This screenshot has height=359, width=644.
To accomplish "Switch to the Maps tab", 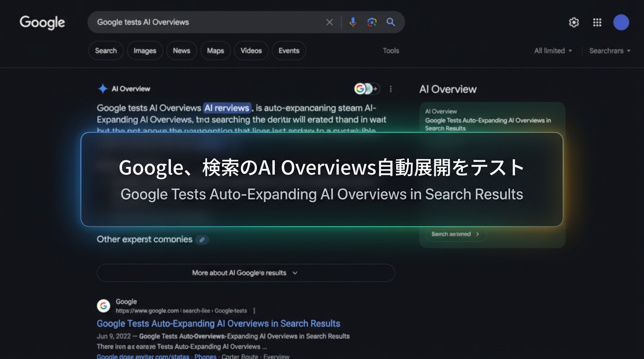I will click(x=215, y=50).
